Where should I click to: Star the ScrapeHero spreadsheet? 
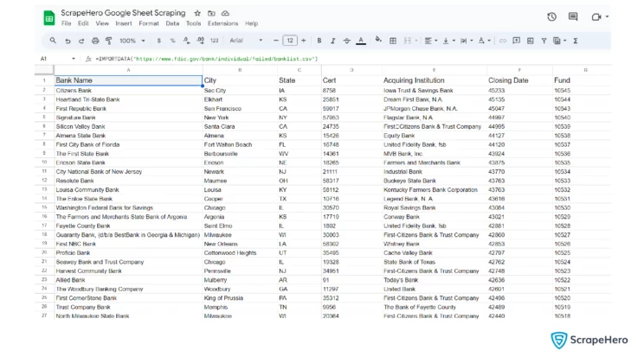(x=197, y=13)
